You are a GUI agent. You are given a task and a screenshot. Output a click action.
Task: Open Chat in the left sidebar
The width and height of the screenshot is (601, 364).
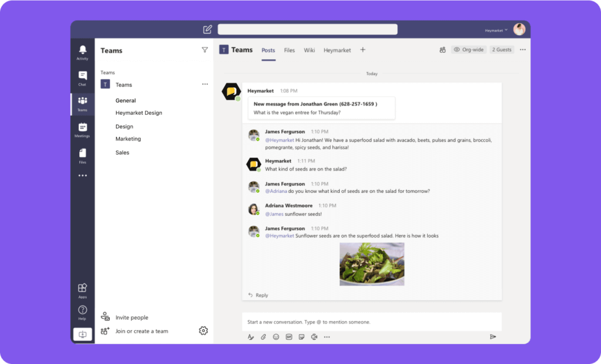pyautogui.click(x=82, y=77)
